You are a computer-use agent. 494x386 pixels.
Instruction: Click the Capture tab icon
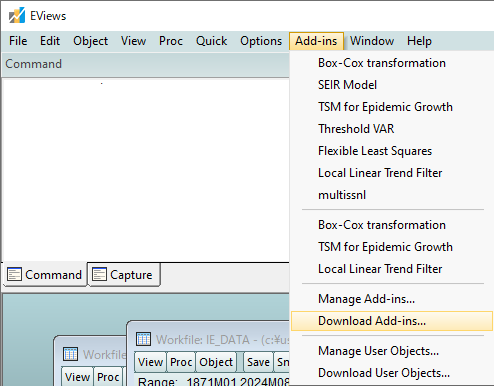coord(99,274)
